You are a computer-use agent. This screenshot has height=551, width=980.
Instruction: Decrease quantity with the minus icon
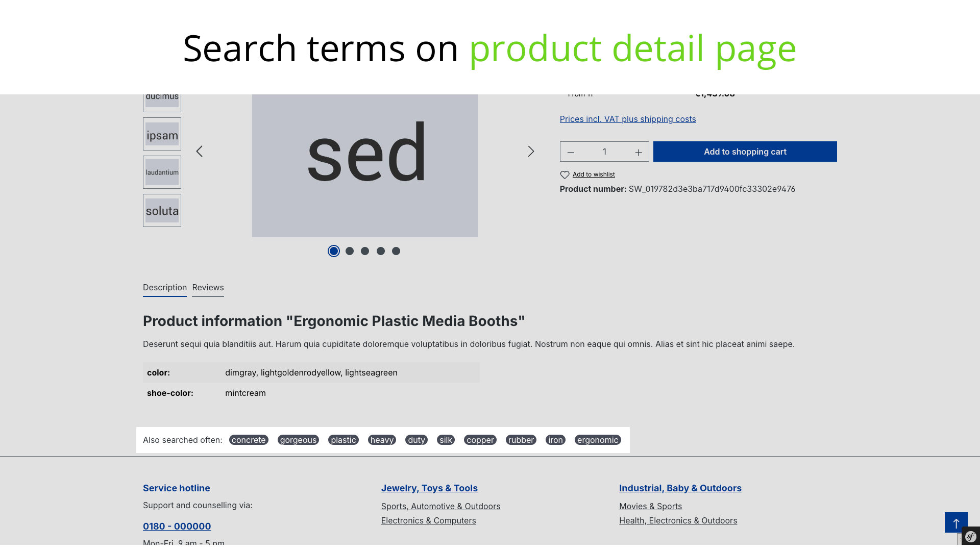pyautogui.click(x=571, y=153)
